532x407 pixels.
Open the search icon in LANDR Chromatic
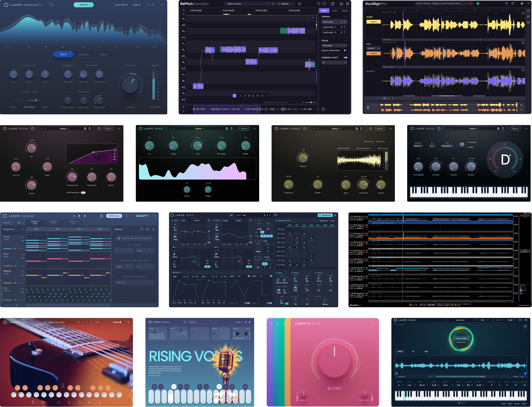[x=185, y=322]
